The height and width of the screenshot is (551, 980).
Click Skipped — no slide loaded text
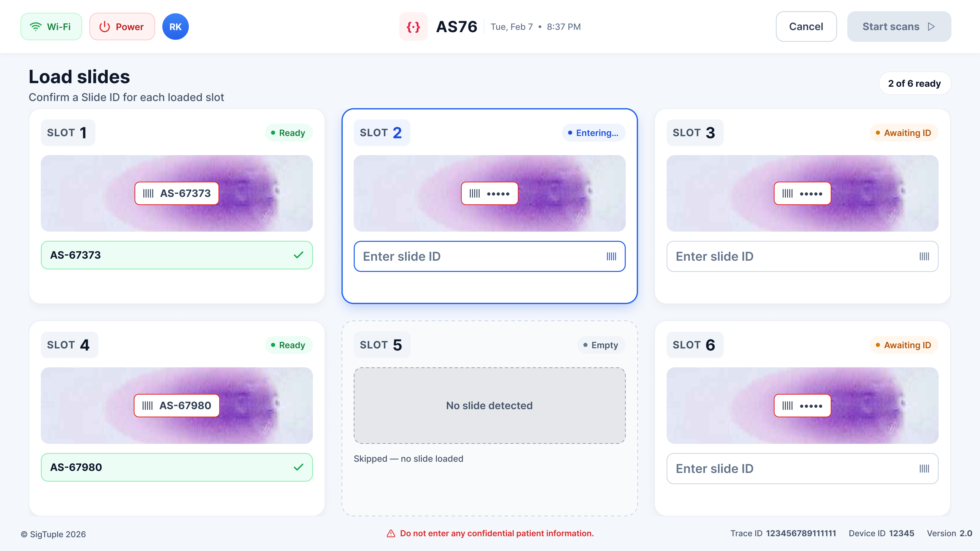coord(408,459)
